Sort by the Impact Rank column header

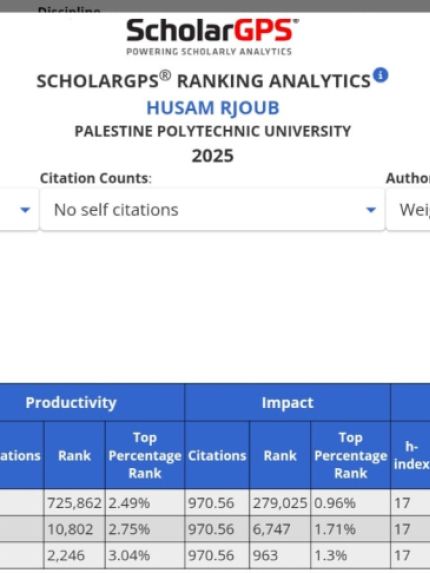tap(280, 455)
